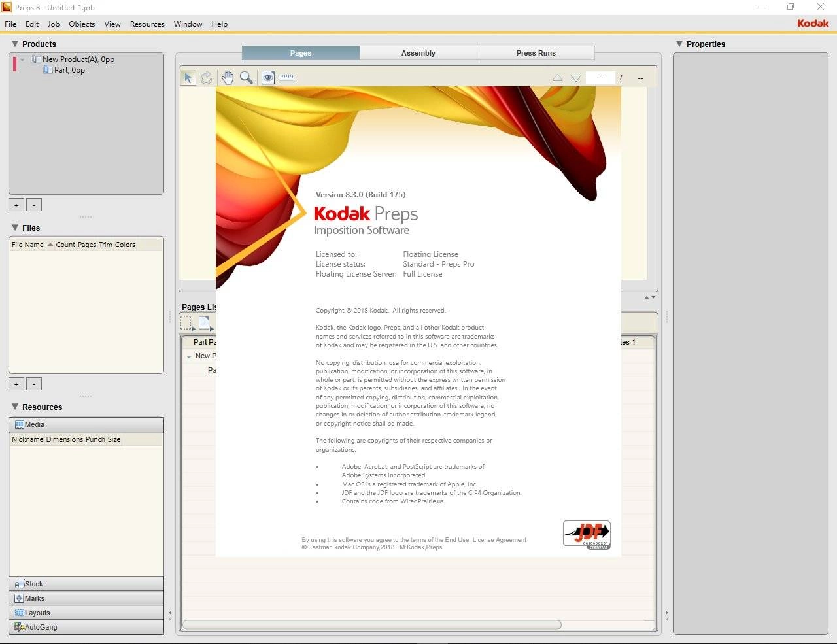Open the File menu
The image size is (837, 644).
tap(10, 24)
